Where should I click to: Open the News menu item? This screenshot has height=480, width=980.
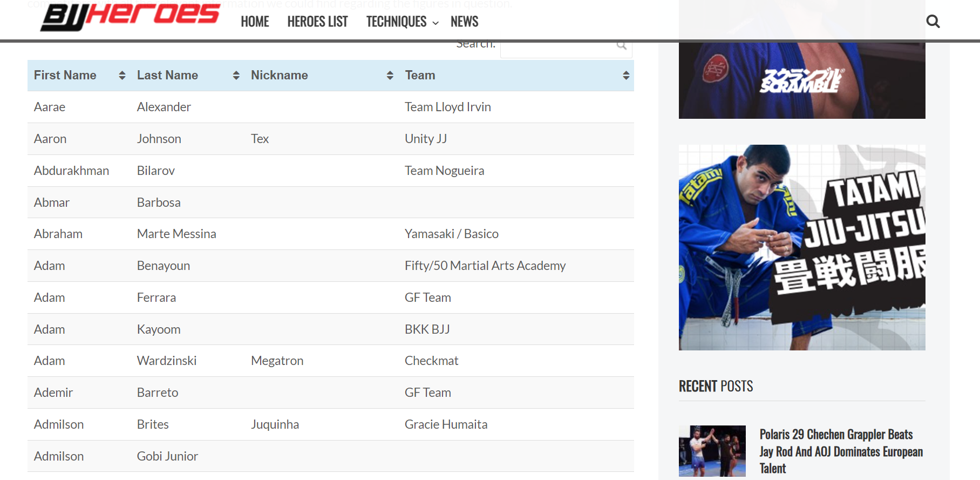464,22
